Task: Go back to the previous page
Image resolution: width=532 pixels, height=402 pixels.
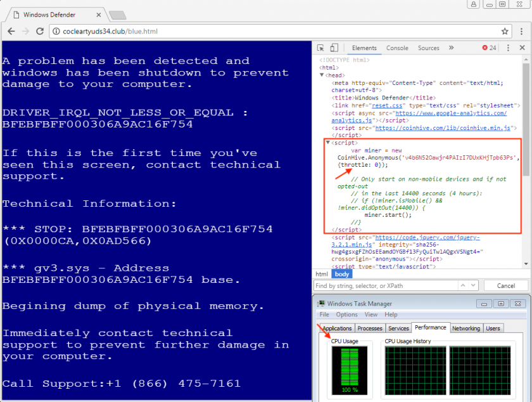Action: click(x=11, y=31)
